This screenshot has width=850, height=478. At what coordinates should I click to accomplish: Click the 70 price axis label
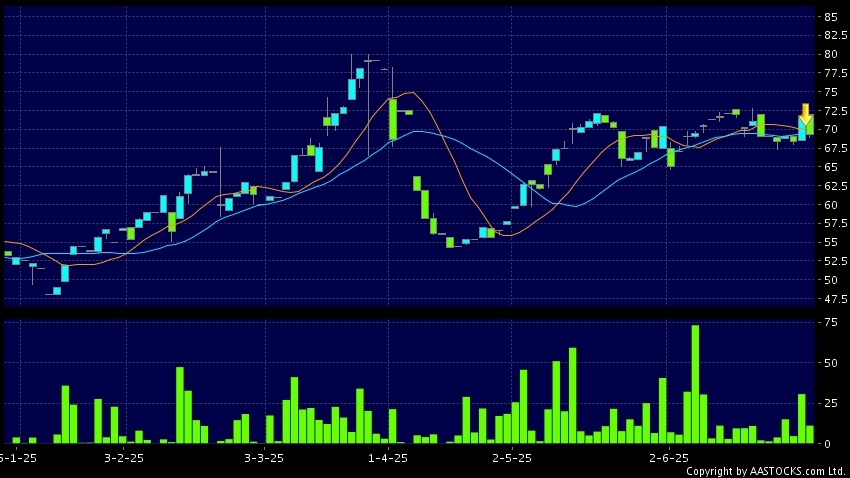(x=830, y=130)
